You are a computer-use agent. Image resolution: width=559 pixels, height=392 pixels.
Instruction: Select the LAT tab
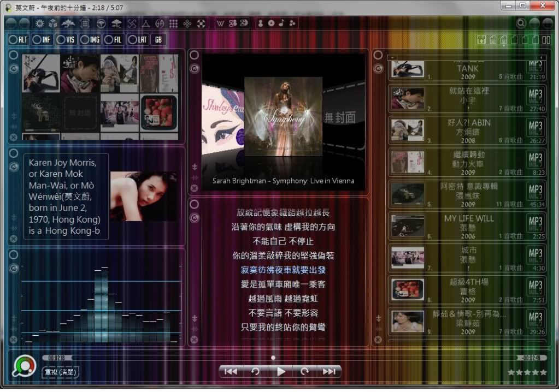pos(138,39)
